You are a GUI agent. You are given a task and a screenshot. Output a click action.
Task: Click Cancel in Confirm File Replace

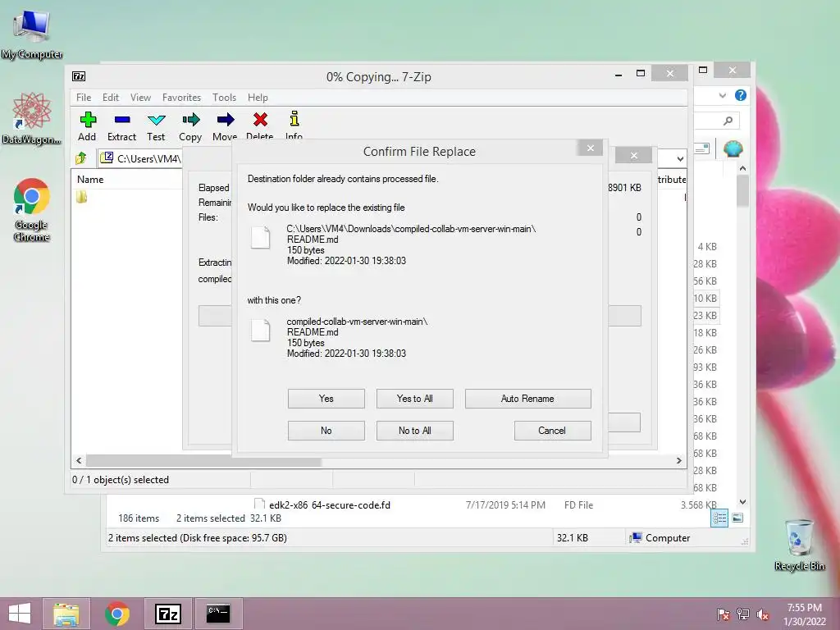click(x=552, y=431)
